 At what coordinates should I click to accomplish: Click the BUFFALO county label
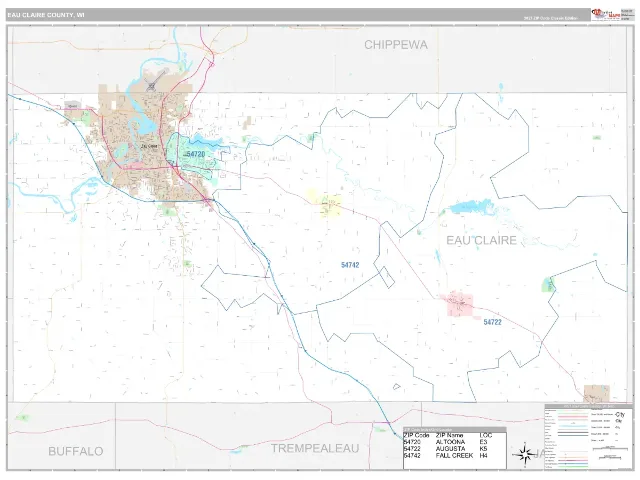pos(76,451)
